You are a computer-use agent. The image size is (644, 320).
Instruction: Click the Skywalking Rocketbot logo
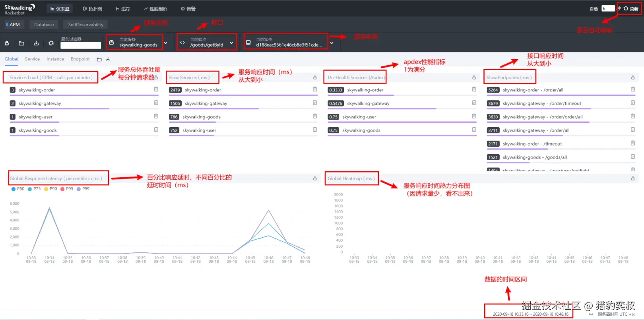pos(20,9)
